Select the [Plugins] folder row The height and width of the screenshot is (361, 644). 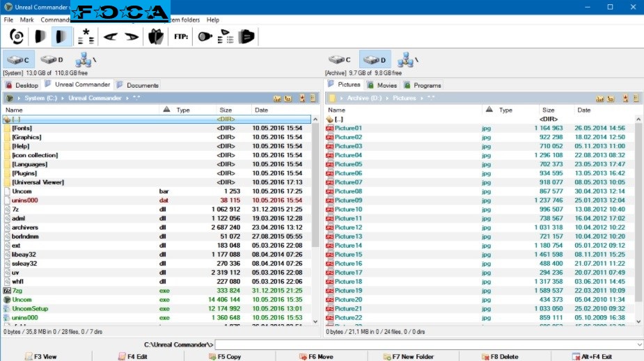(x=157, y=173)
